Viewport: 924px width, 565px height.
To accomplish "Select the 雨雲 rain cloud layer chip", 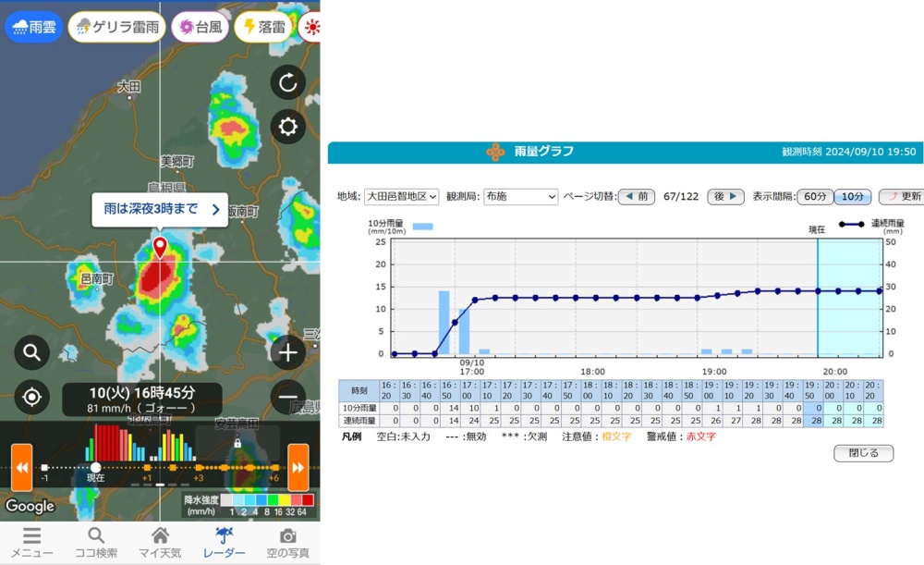I will pyautogui.click(x=34, y=27).
